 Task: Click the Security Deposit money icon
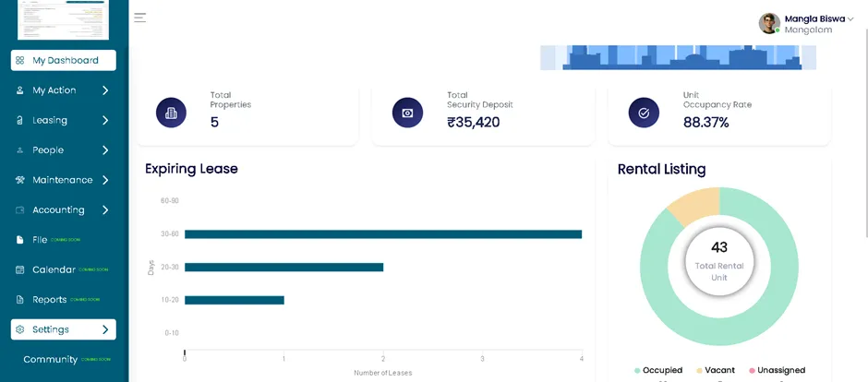[407, 113]
